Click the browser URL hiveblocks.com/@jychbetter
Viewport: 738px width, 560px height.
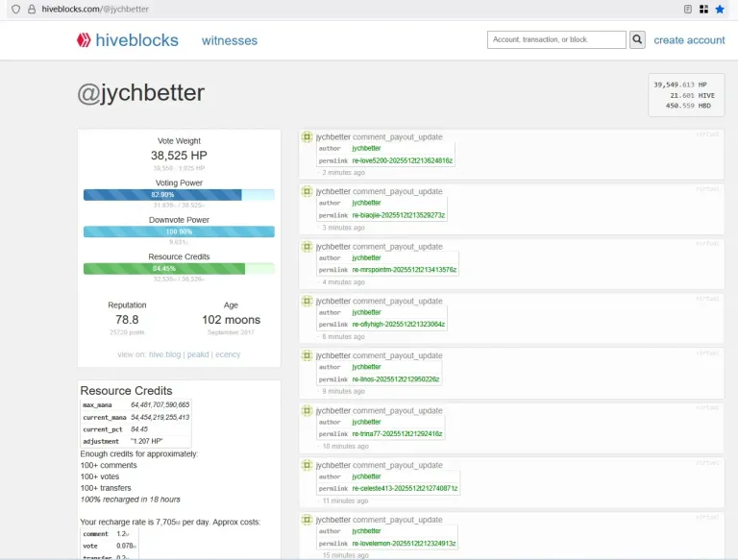click(95, 9)
